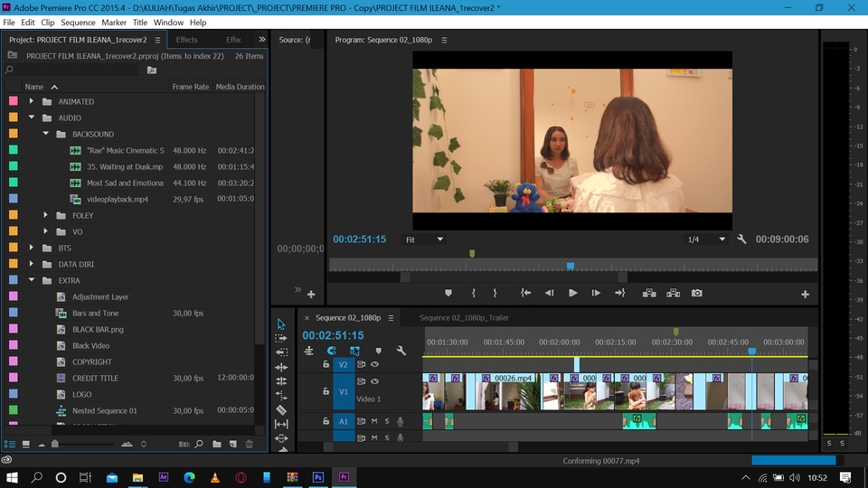Open Photoshop from the taskbar
Image resolution: width=868 pixels, height=488 pixels.
coord(317,477)
